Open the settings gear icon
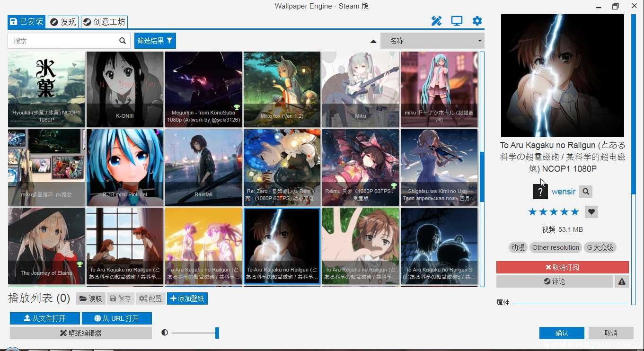644x351 pixels. (477, 21)
